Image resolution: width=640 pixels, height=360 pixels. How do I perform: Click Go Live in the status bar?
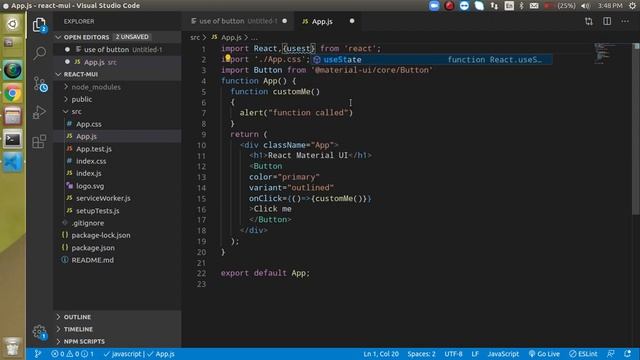click(544, 354)
